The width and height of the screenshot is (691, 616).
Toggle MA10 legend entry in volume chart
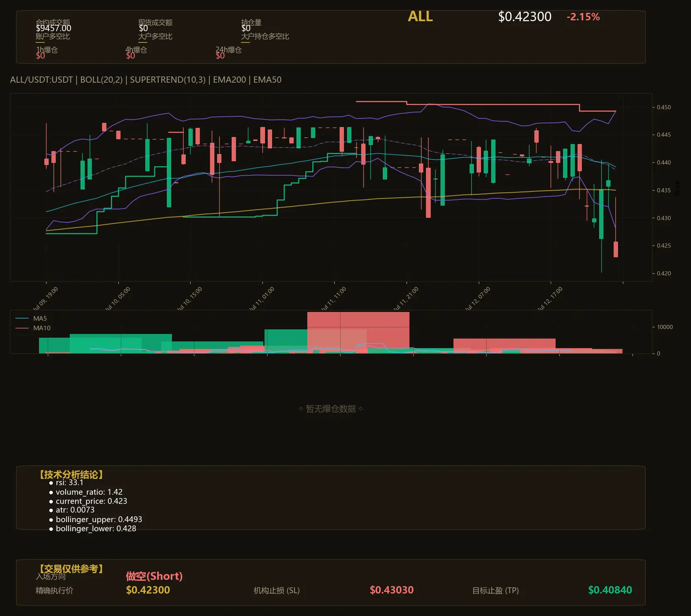pos(33,328)
